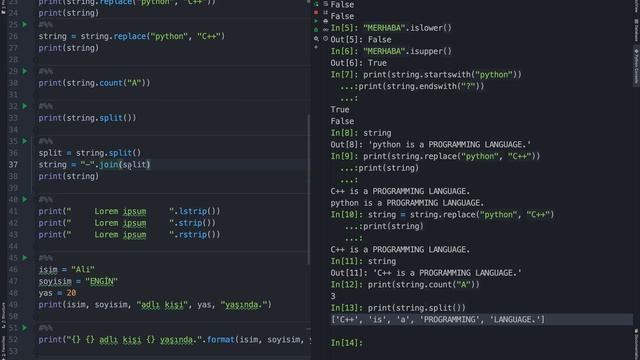
Task: Click In[13] split console line
Action: (x=398, y=308)
